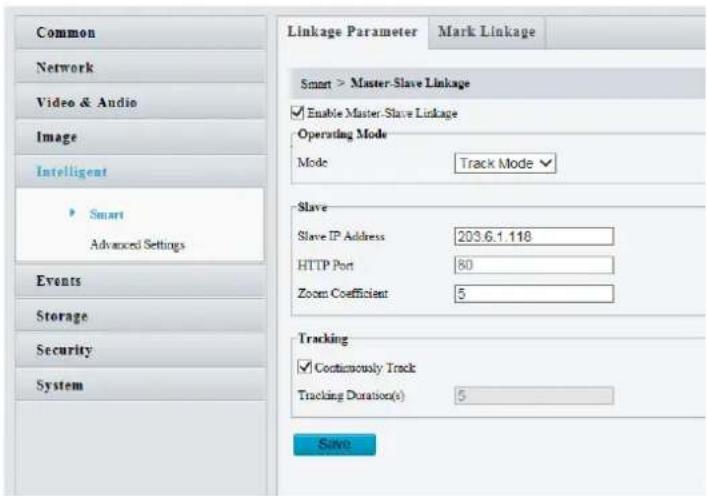Switch to the Mark Linkage tab
707x496 pixels.
tap(487, 32)
